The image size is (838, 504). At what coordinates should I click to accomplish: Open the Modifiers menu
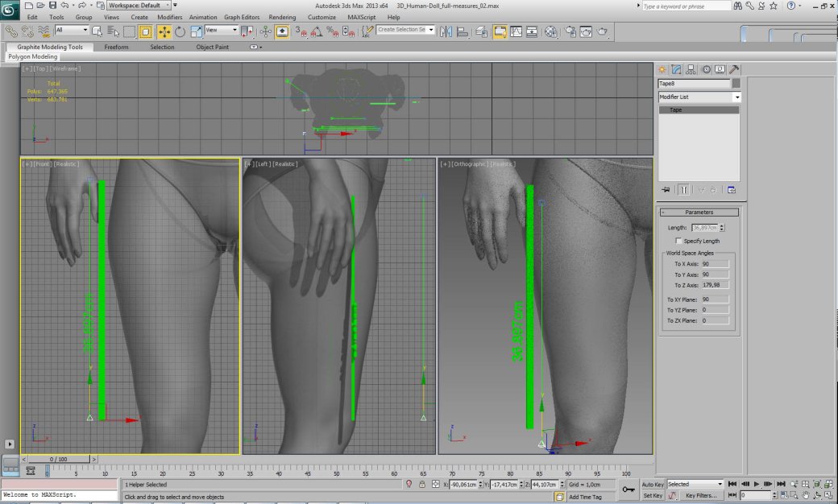(169, 17)
